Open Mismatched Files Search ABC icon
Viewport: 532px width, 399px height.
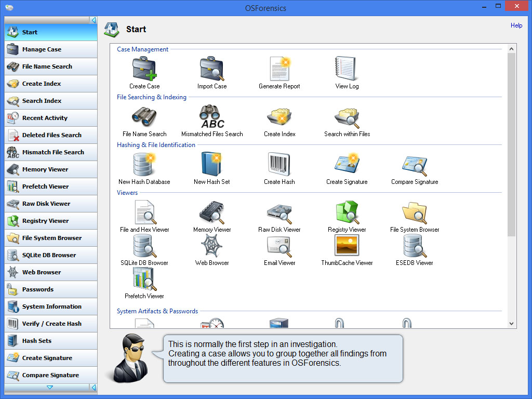tap(212, 116)
